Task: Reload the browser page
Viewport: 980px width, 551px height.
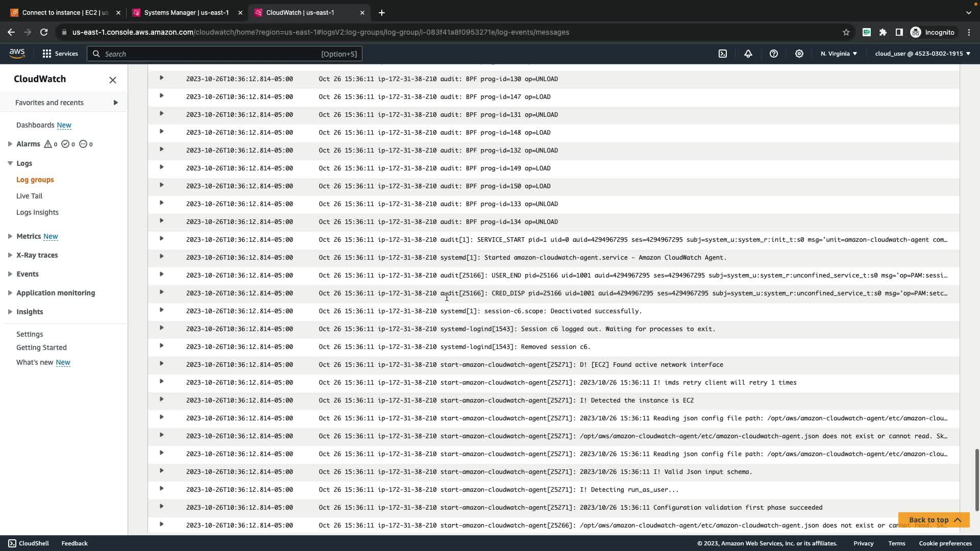Action: point(44,32)
